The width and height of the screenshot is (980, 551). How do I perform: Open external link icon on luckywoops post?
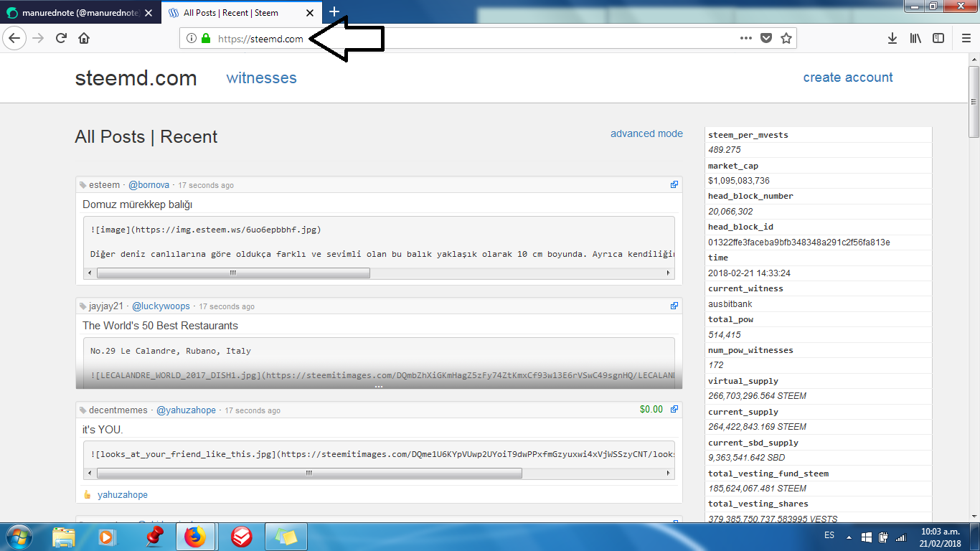click(x=674, y=306)
